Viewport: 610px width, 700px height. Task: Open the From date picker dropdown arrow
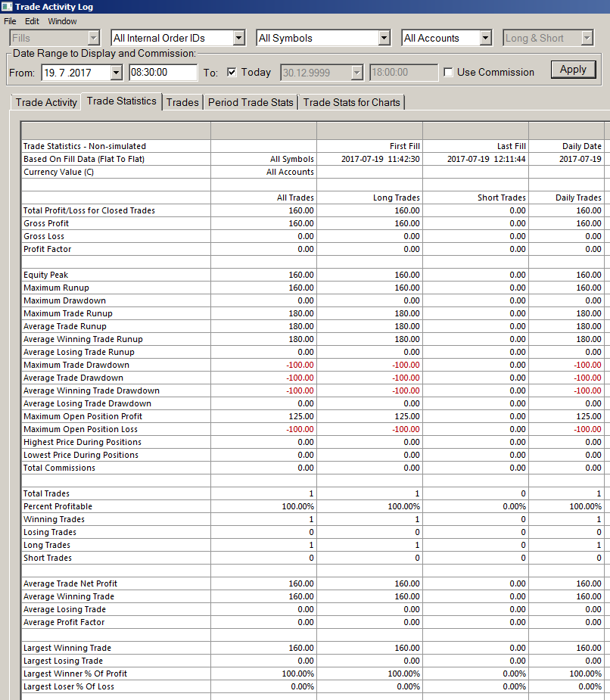click(x=116, y=73)
